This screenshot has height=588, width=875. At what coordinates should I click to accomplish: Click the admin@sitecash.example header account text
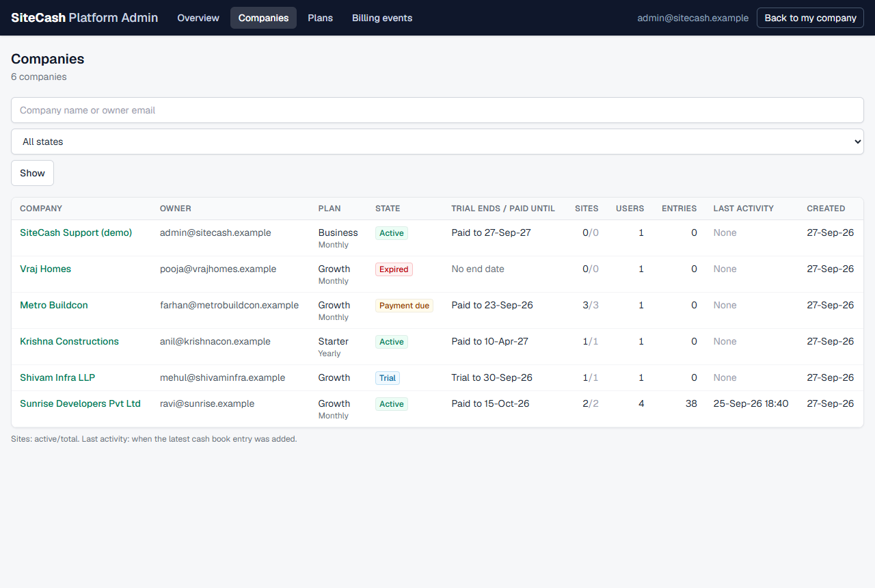692,18
